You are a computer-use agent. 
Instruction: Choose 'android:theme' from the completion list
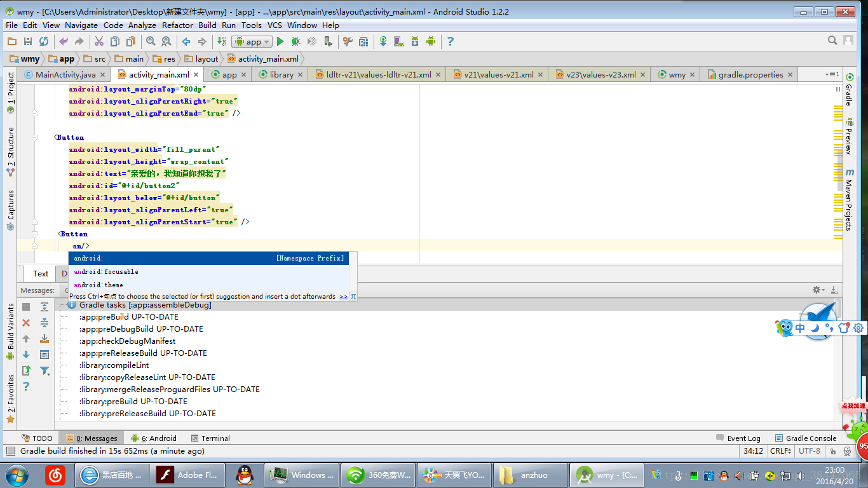[208, 285]
